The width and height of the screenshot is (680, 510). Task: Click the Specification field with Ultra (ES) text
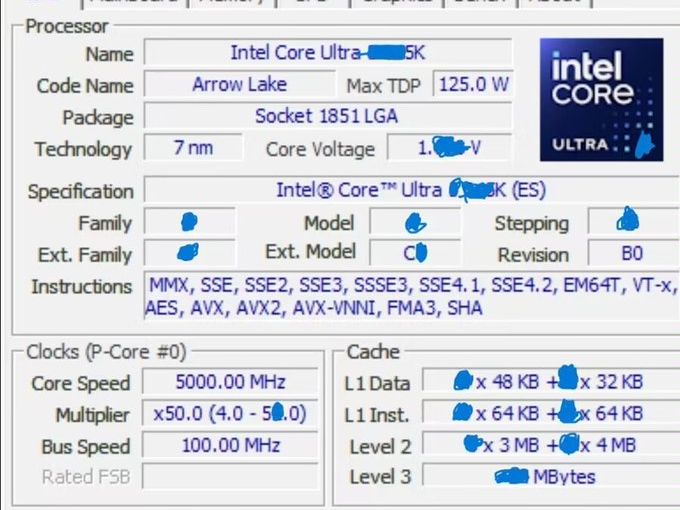[x=412, y=190]
